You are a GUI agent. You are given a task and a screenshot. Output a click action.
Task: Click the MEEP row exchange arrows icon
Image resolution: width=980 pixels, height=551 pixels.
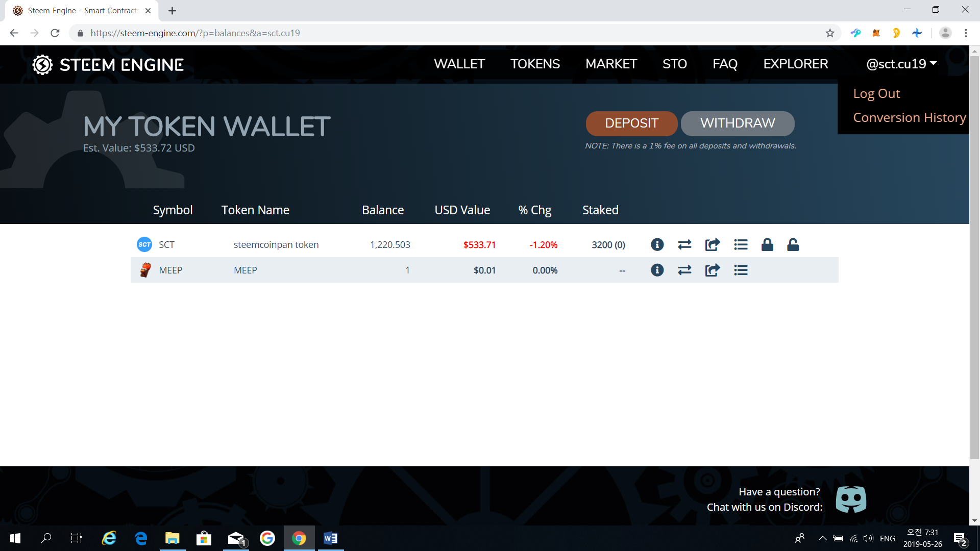[x=684, y=270]
